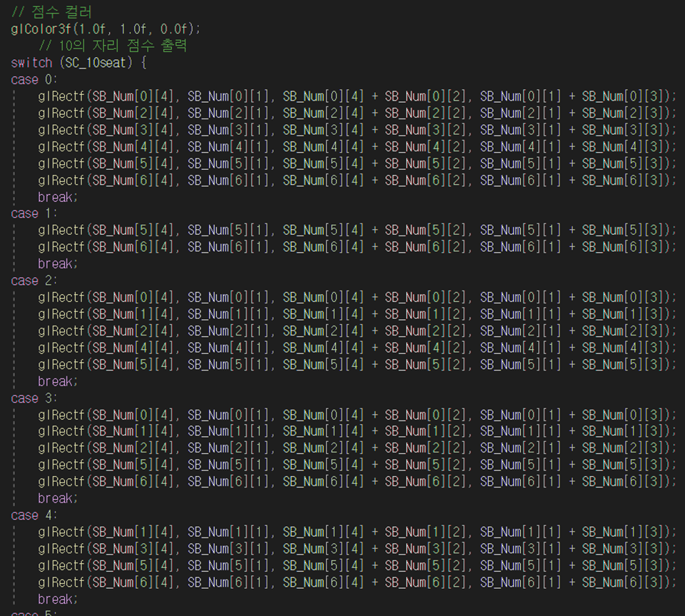This screenshot has width=685, height=616.
Task: Click the break statement in case 0
Action: click(58, 197)
